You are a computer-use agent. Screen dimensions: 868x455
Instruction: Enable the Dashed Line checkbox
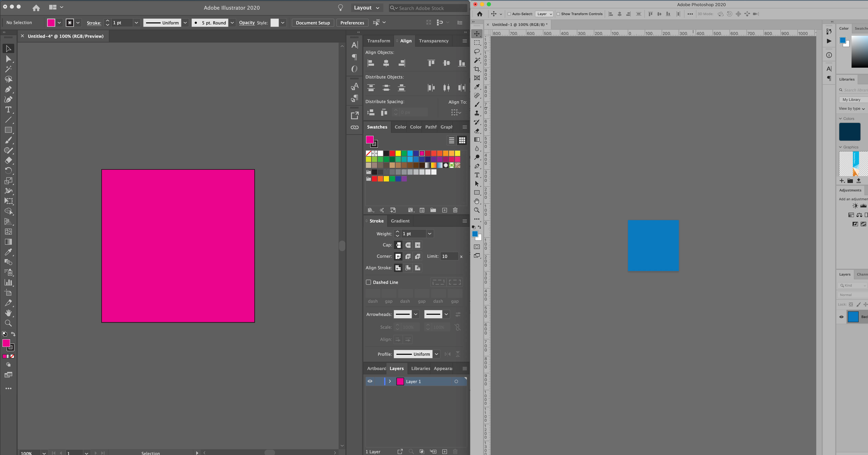tap(369, 282)
